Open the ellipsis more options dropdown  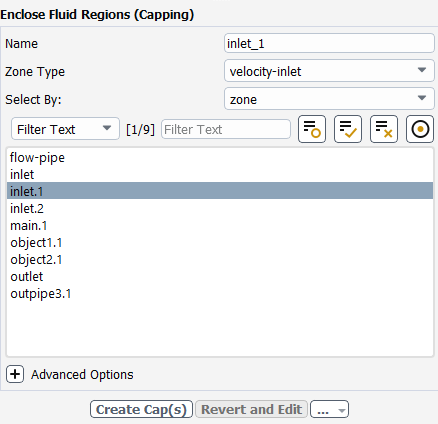point(329,409)
